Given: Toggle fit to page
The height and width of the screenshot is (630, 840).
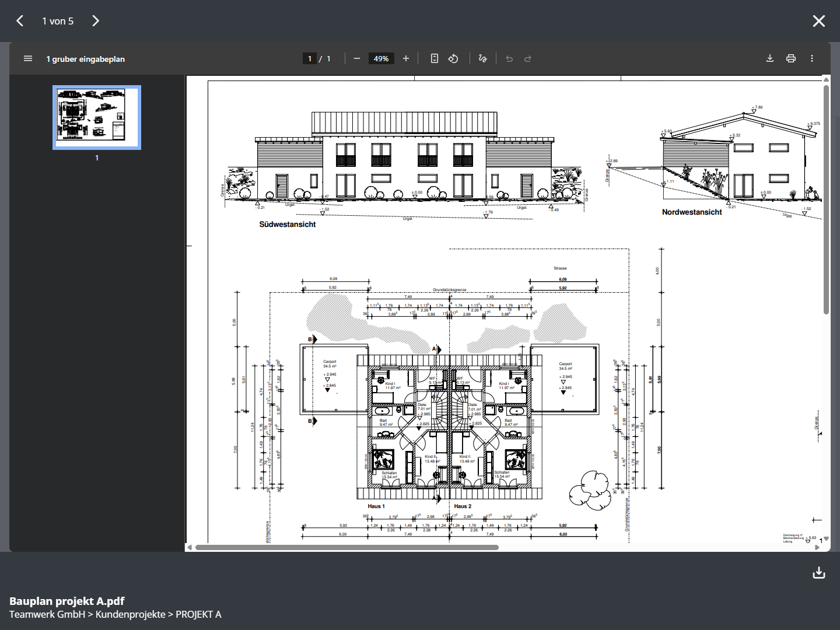Looking at the screenshot, I should tap(435, 58).
